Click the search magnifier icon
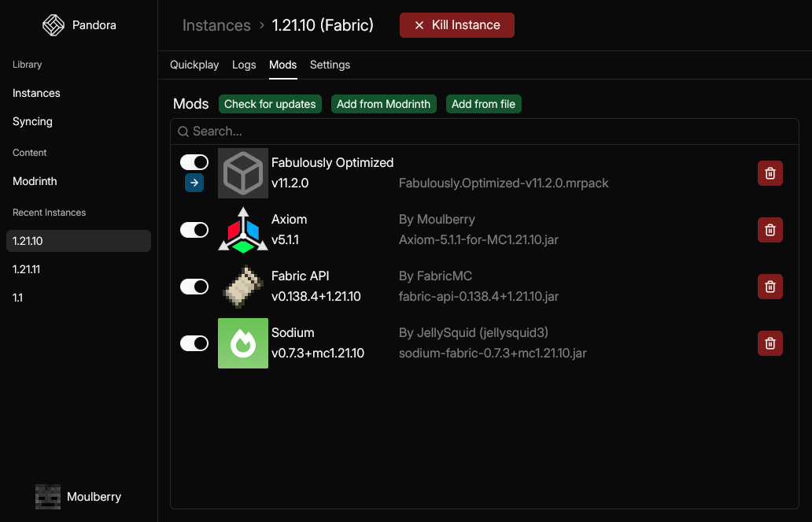This screenshot has height=522, width=812. point(183,131)
